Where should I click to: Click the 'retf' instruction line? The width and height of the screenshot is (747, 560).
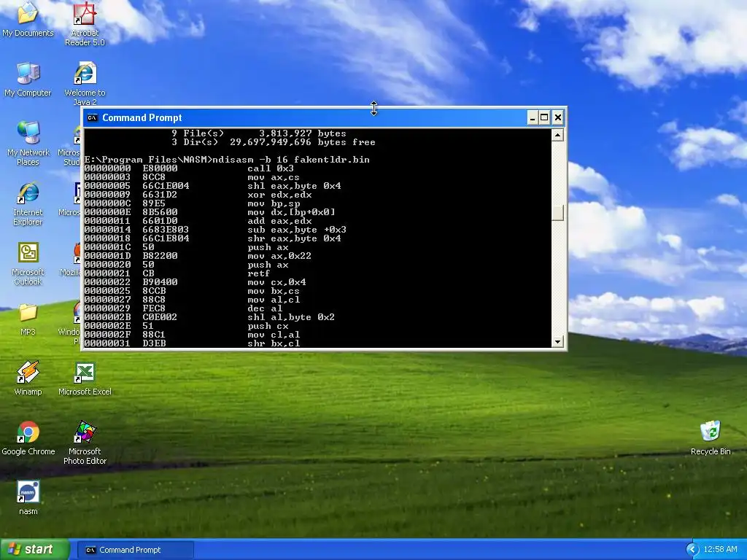point(177,273)
